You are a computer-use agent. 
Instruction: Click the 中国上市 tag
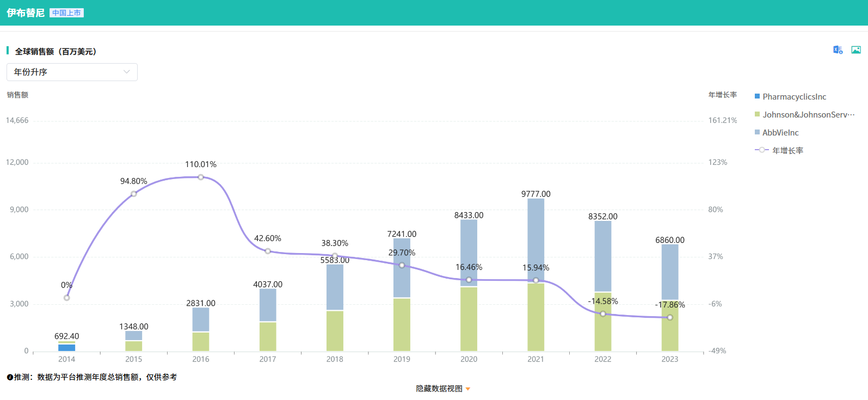pos(66,13)
